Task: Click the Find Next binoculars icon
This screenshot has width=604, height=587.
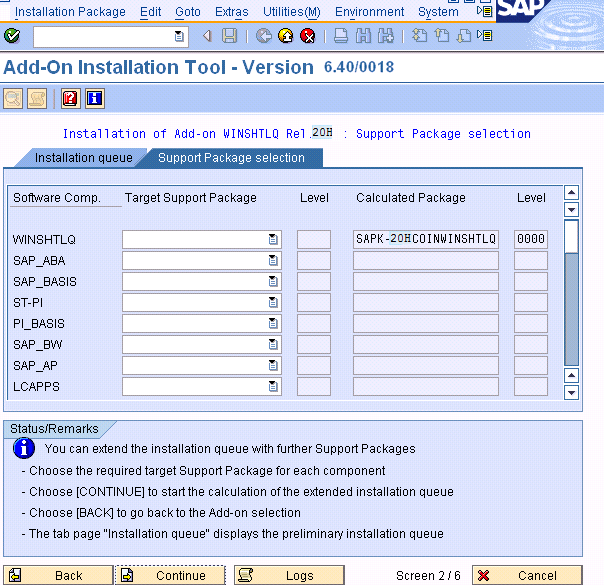Action: 386,36
